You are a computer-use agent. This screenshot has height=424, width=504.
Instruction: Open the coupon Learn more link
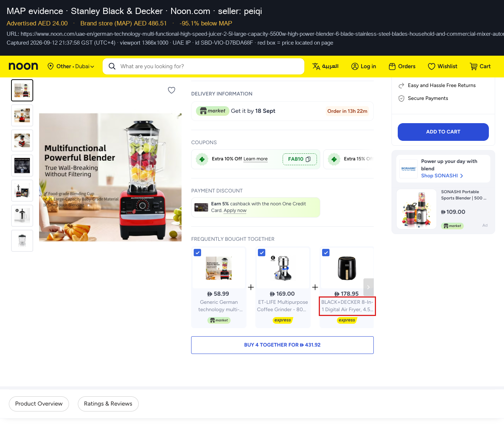point(255,159)
